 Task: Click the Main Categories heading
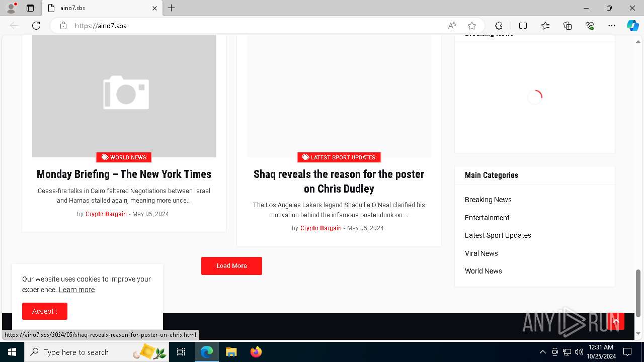pyautogui.click(x=492, y=175)
